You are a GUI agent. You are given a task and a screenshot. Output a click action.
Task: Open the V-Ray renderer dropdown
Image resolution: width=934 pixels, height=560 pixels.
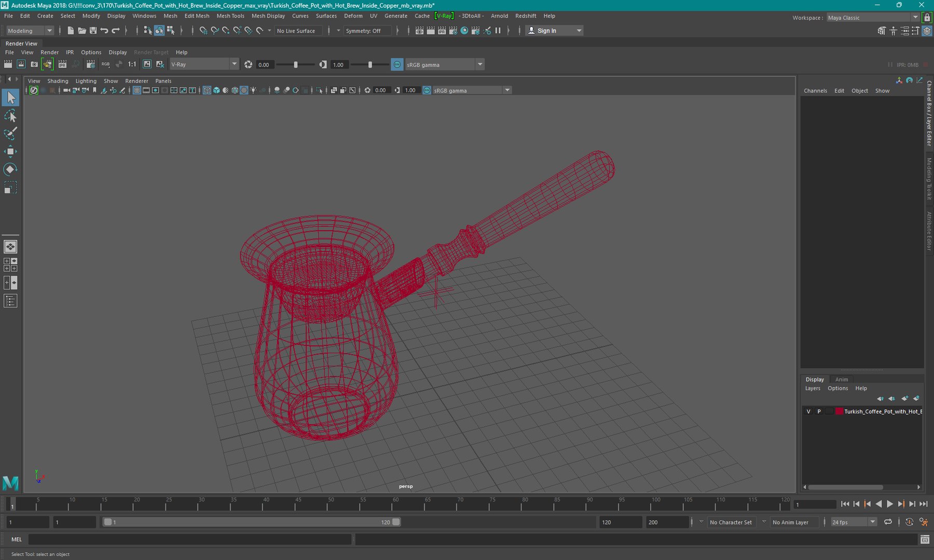point(204,64)
